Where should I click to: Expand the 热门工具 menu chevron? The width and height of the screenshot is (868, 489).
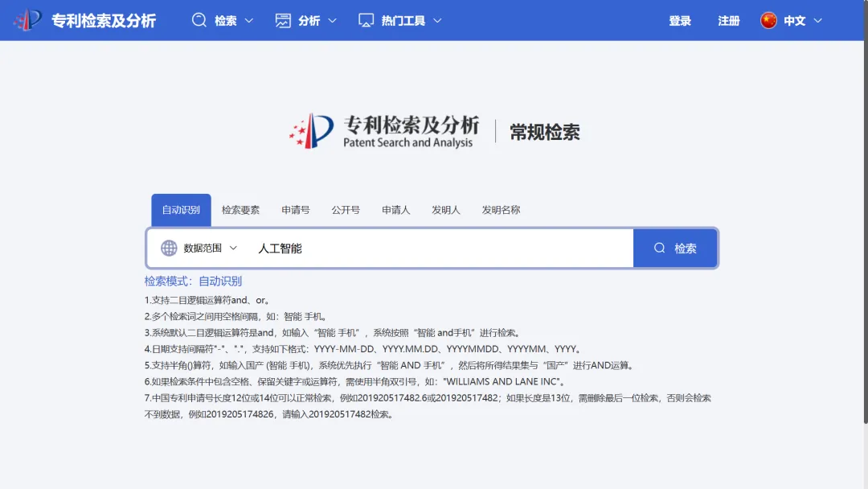tap(437, 20)
